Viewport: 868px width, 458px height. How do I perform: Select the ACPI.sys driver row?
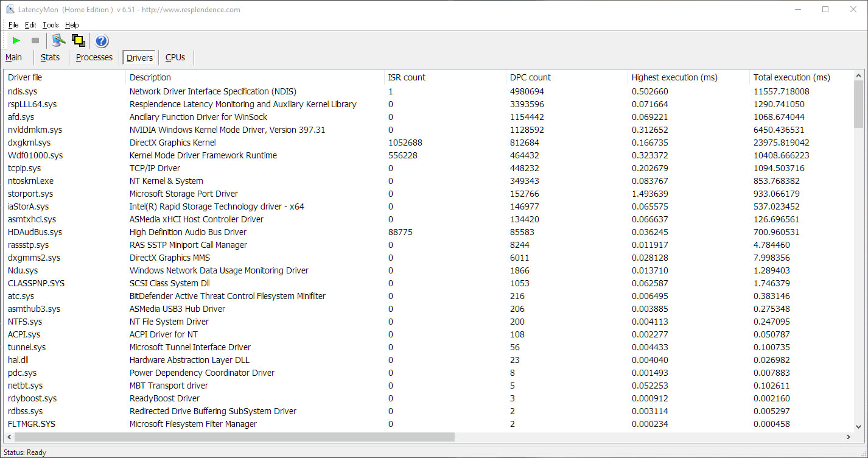(429, 334)
